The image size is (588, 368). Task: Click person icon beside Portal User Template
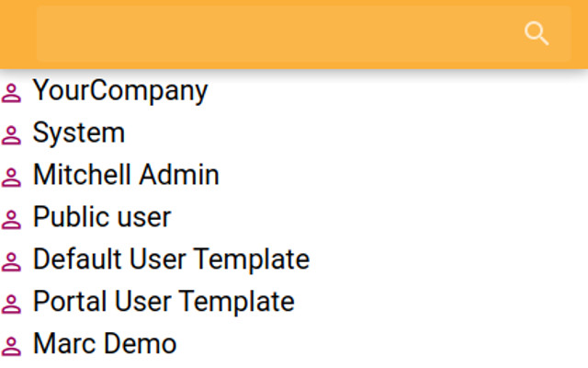[x=11, y=304]
